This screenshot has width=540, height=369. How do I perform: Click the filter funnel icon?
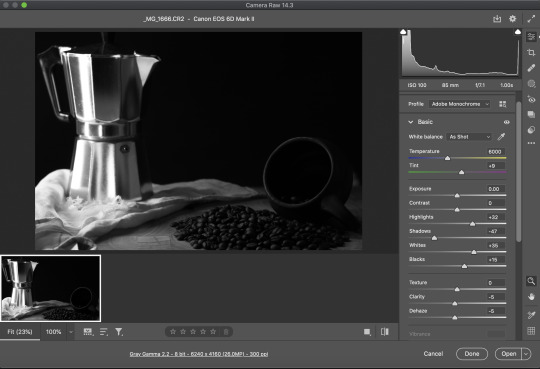click(x=119, y=332)
